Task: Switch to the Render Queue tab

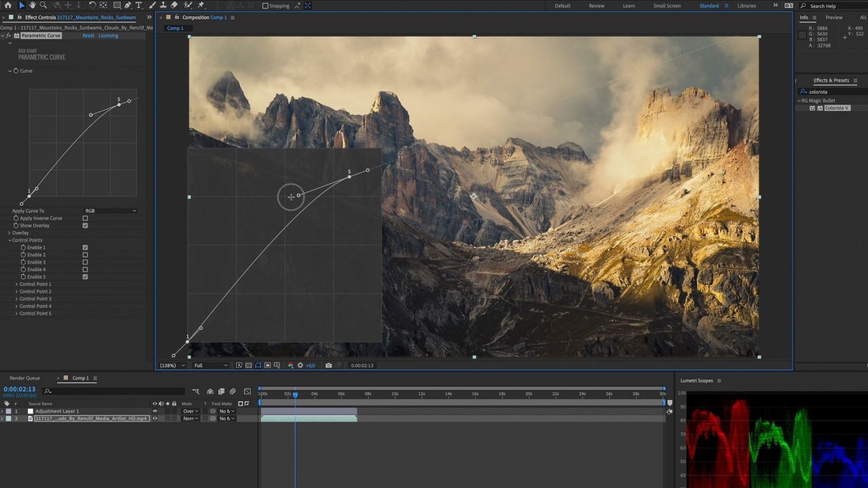Action: point(24,378)
